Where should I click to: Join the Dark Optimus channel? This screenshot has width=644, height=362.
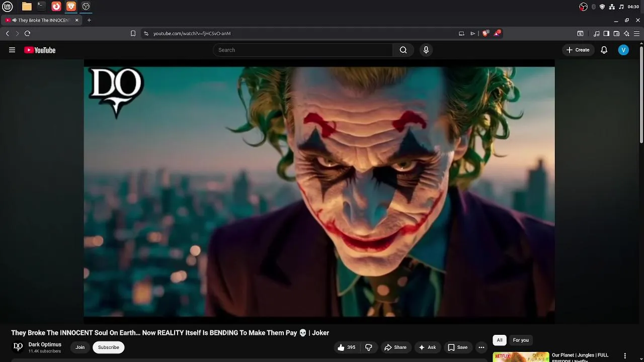click(80, 347)
